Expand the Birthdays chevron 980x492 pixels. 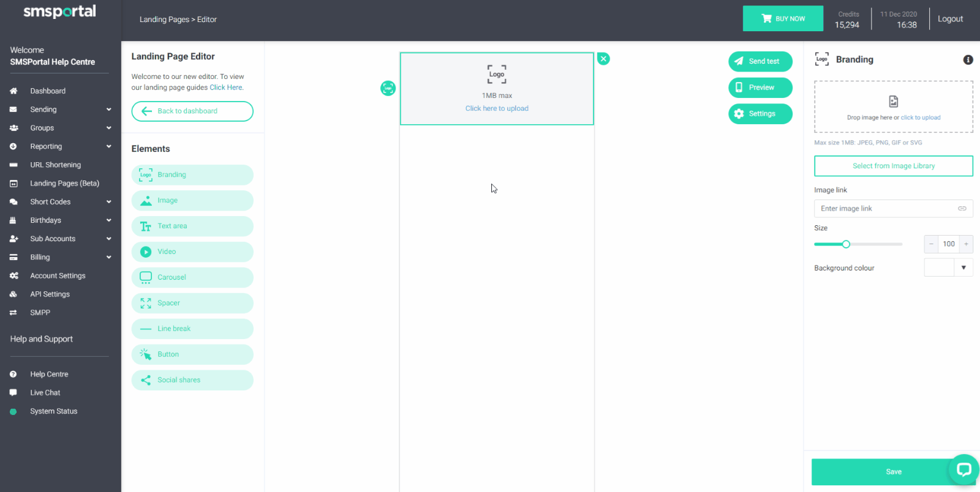coord(109,220)
